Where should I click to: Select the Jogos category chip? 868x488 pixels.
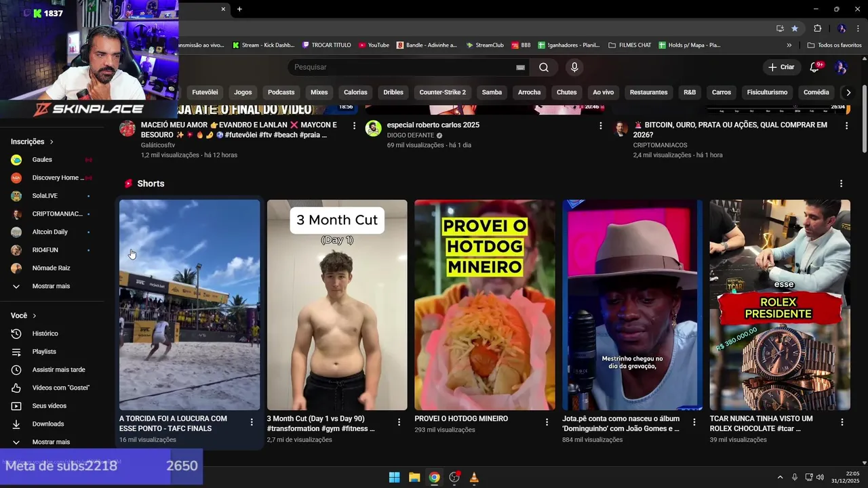coord(243,92)
